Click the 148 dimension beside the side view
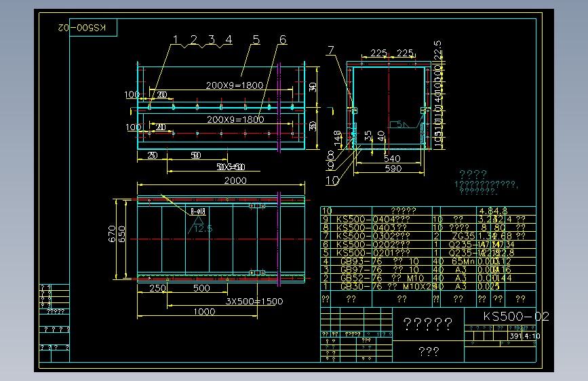Image resolution: width=588 pixels, height=381 pixels. 338,138
